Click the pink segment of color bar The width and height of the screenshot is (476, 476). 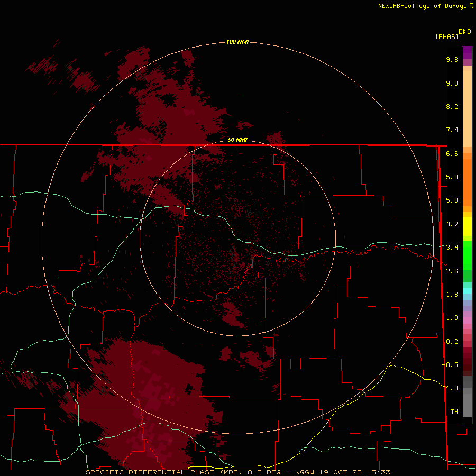(x=467, y=321)
